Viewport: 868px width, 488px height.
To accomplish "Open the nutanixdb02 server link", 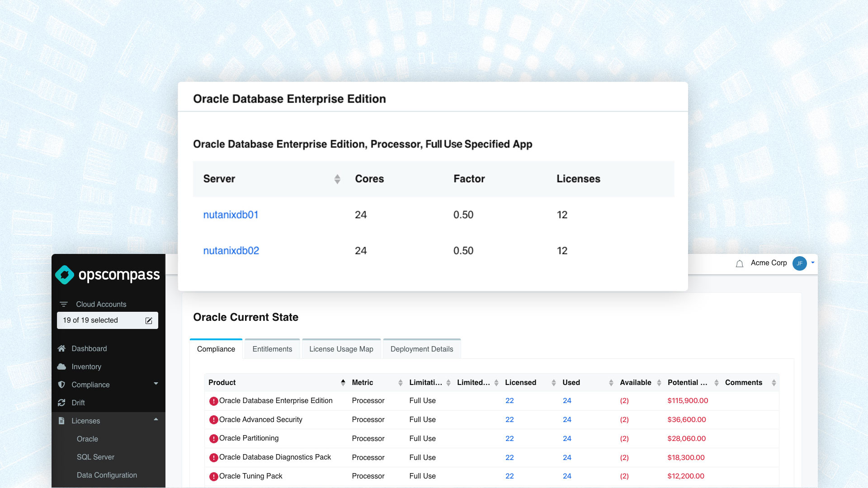I will click(x=231, y=251).
